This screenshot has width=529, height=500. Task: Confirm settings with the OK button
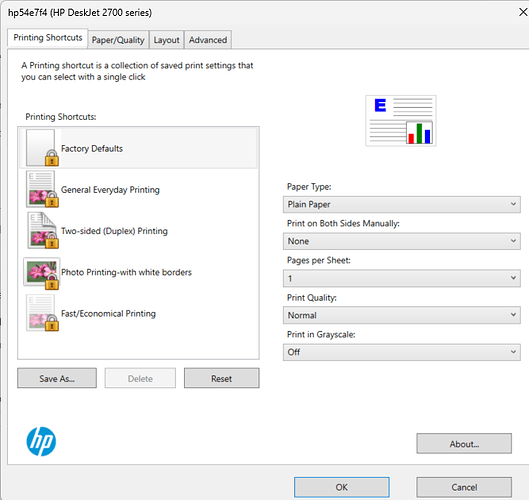341,487
